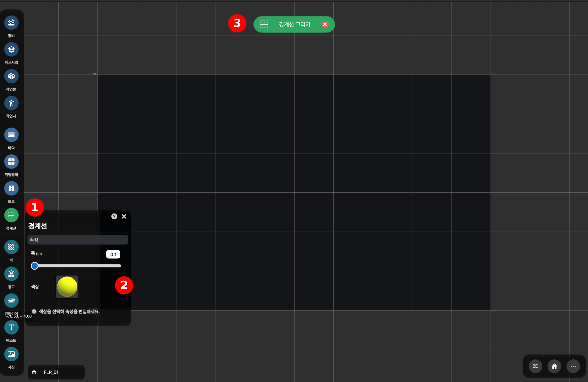Click the home view reset button
Viewport: 588px width, 382px height.
(554, 366)
